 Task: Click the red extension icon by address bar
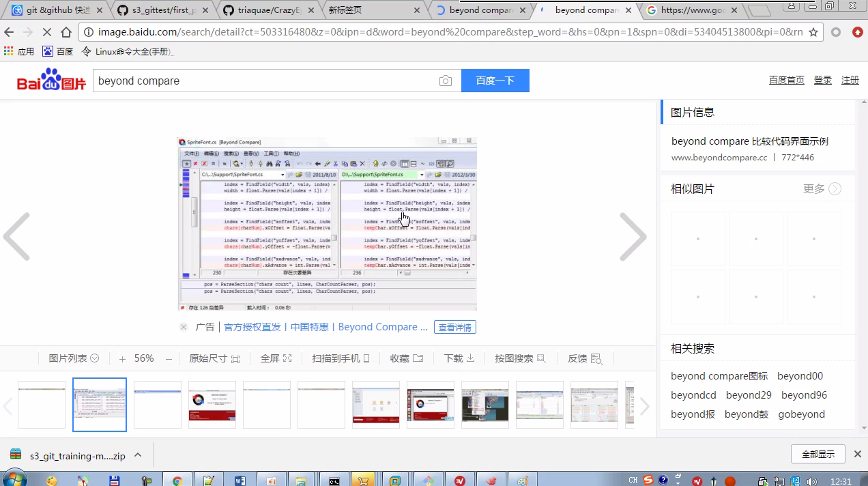(858, 32)
